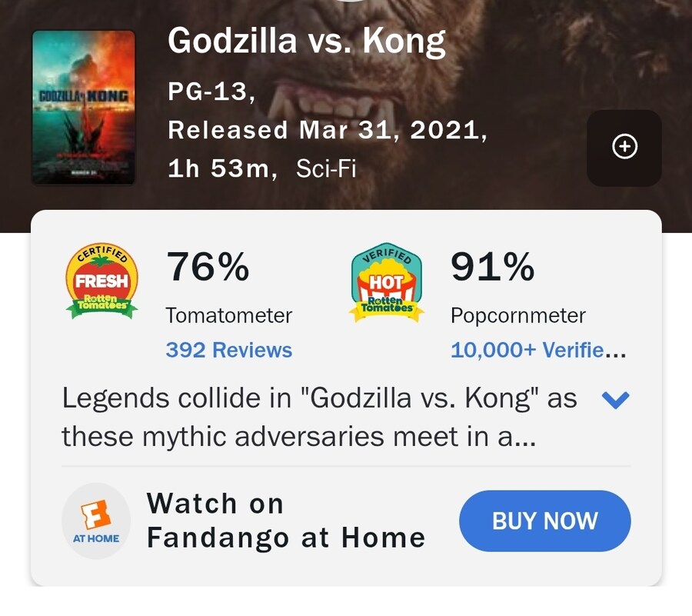692x616 pixels.
Task: Select the Sci-Fi genre label
Action: (326, 169)
